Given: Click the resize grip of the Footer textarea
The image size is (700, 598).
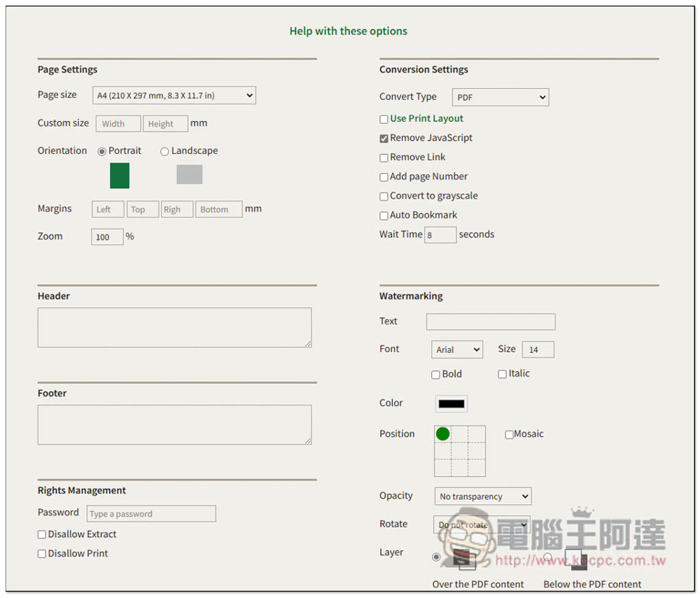Looking at the screenshot, I should (x=309, y=441).
